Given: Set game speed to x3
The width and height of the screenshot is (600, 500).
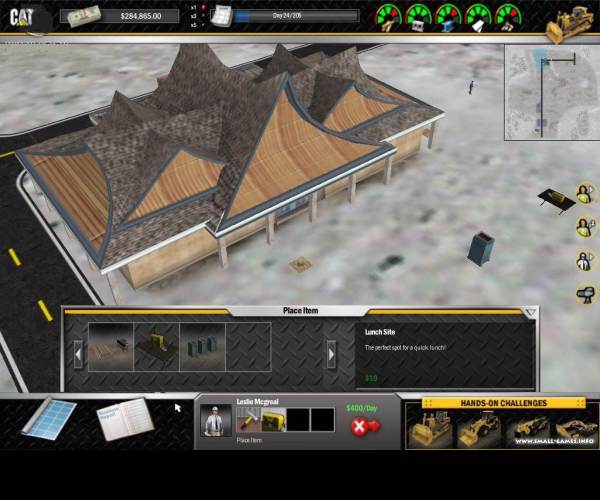Looking at the screenshot, I should coord(199,16).
